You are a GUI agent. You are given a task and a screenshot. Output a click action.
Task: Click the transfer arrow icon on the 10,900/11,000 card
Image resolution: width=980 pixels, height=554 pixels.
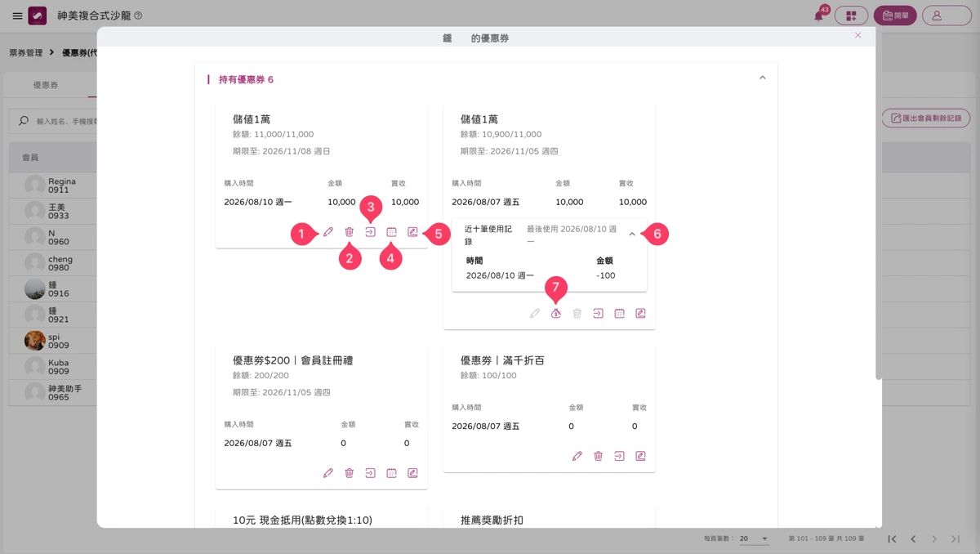point(599,313)
